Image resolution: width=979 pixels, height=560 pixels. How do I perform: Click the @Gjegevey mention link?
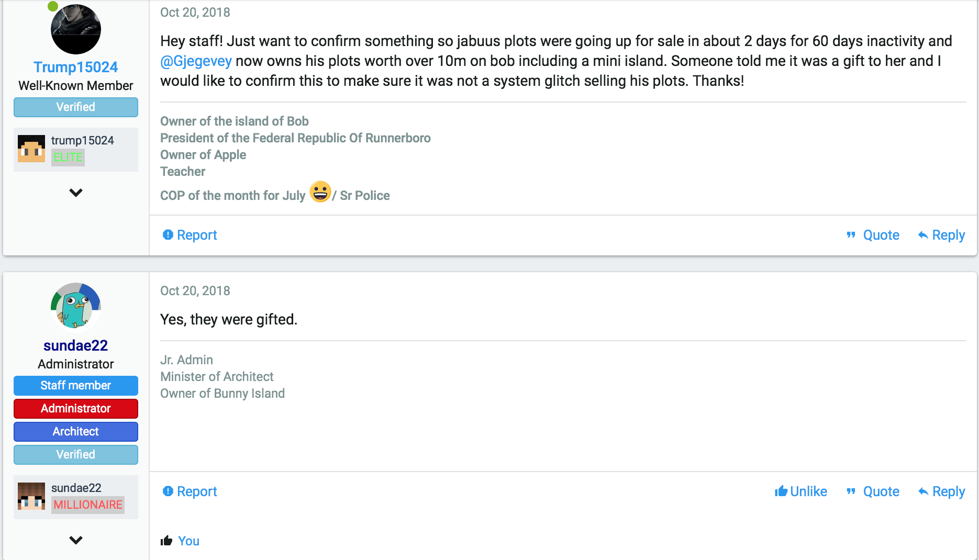pyautogui.click(x=196, y=61)
